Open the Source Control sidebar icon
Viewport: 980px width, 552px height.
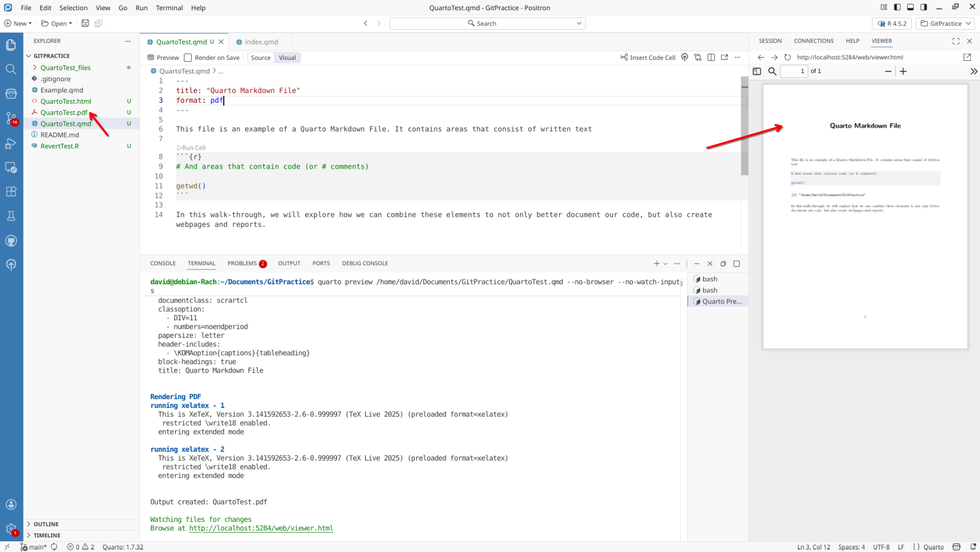pos(11,118)
